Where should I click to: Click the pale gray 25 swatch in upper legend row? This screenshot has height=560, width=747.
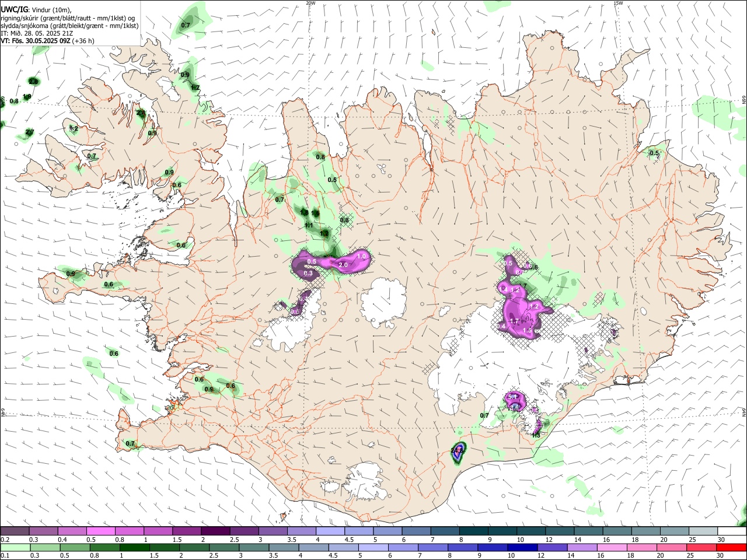(703, 531)
